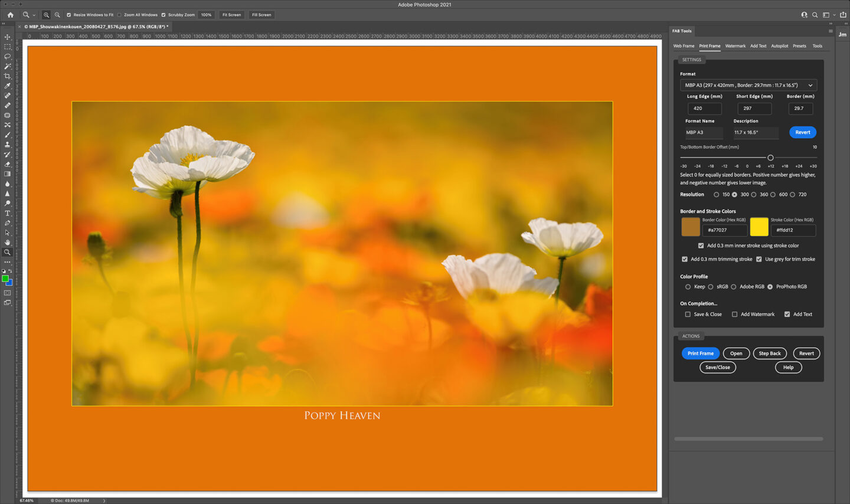This screenshot has width=850, height=504.
Task: Enable the Zoom All Windows checkbox
Action: pos(119,15)
